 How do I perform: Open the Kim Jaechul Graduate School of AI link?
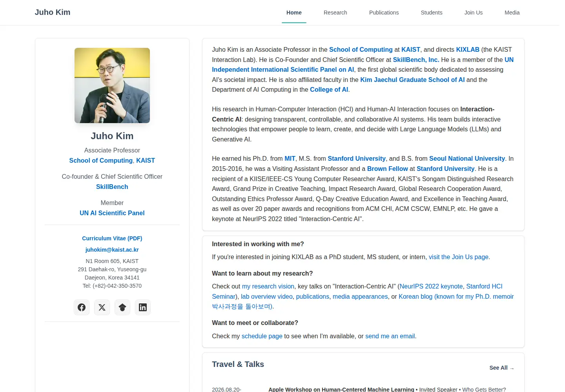[x=412, y=80]
